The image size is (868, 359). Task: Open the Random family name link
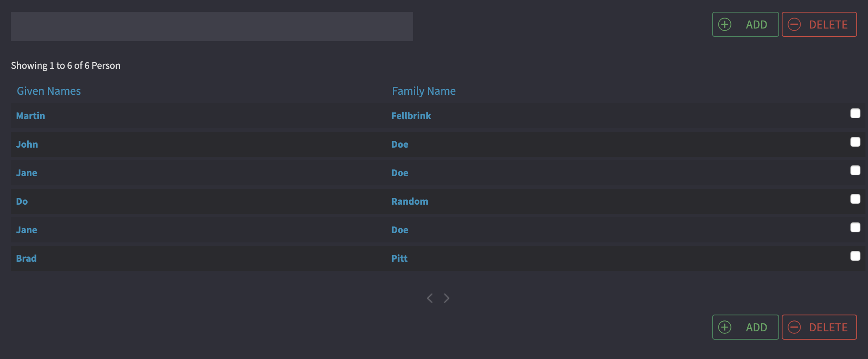point(410,201)
